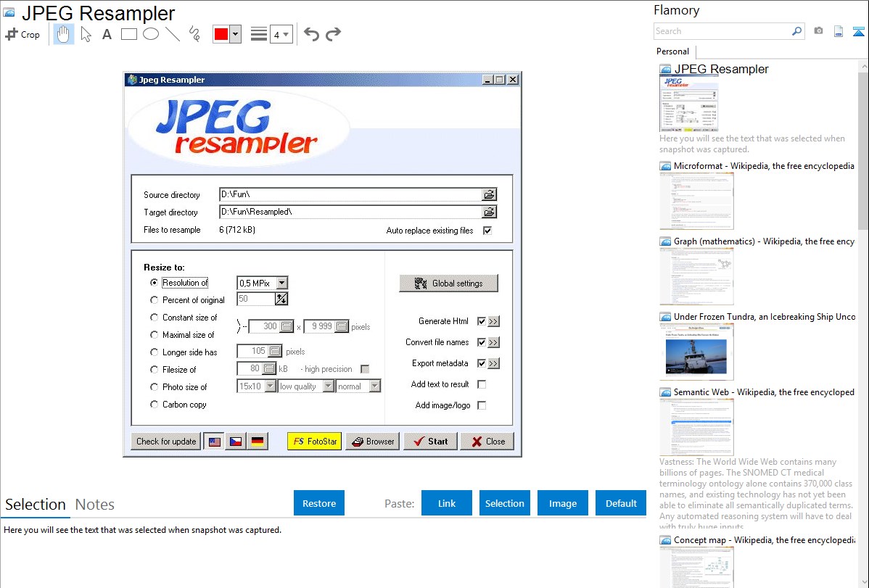Click the camera capture icon
This screenshot has height=588, width=869.
[x=818, y=31]
